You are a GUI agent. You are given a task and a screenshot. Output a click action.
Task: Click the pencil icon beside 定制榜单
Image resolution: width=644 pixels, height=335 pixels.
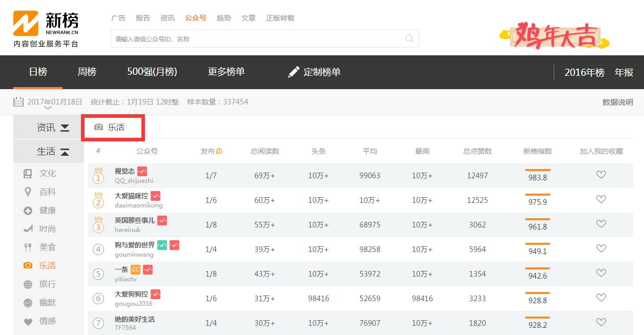(x=294, y=72)
